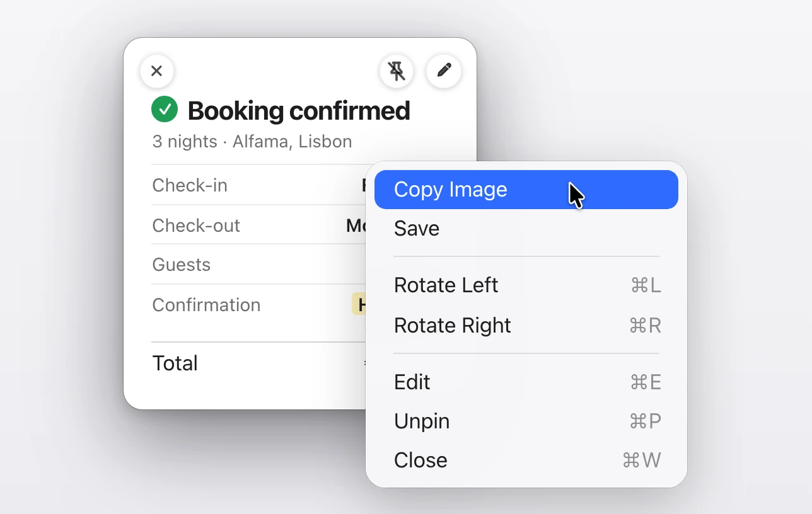Choose Rotate Right menu entry
This screenshot has height=514, width=812.
(526, 326)
